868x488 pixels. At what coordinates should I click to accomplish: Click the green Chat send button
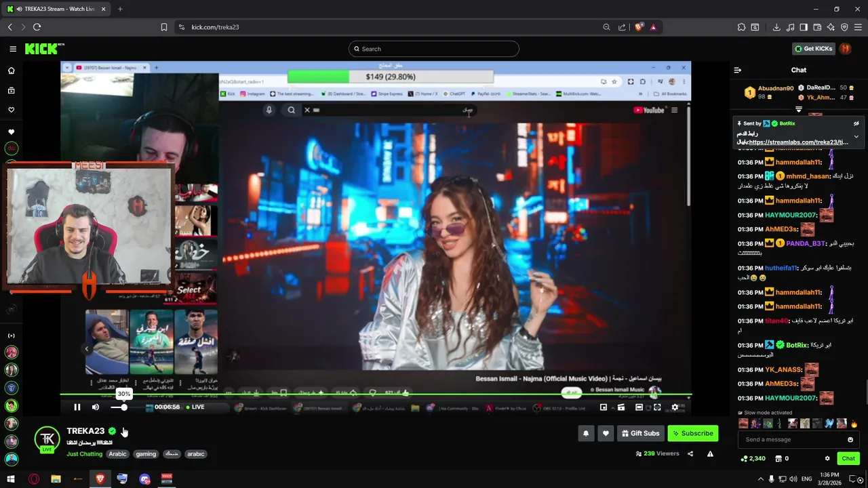[848, 459]
